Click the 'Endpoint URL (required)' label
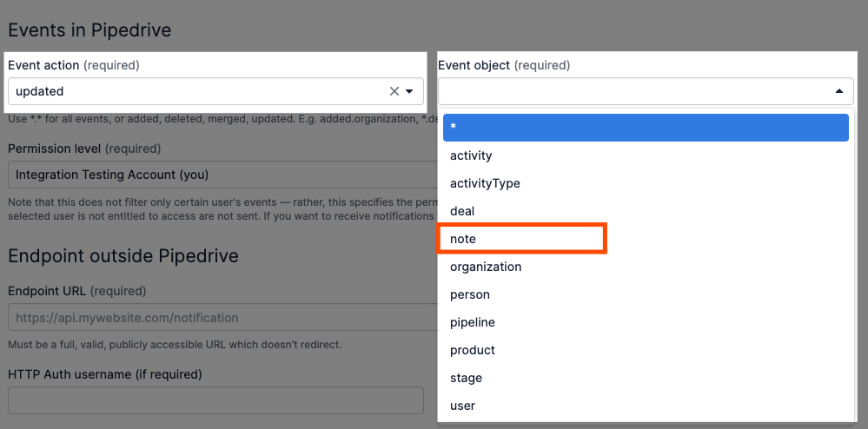Viewport: 868px width, 429px height. pyautogui.click(x=77, y=291)
